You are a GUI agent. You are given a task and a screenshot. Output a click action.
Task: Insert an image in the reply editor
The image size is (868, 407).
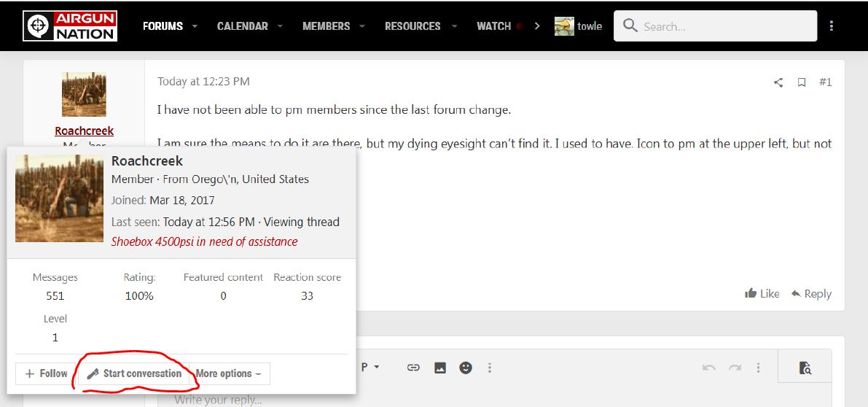click(x=440, y=367)
